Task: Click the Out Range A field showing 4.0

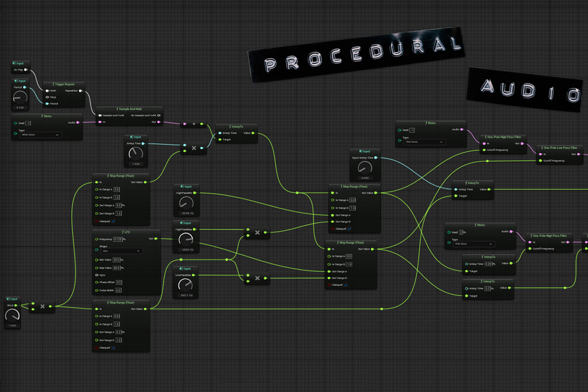Action: pyautogui.click(x=119, y=206)
